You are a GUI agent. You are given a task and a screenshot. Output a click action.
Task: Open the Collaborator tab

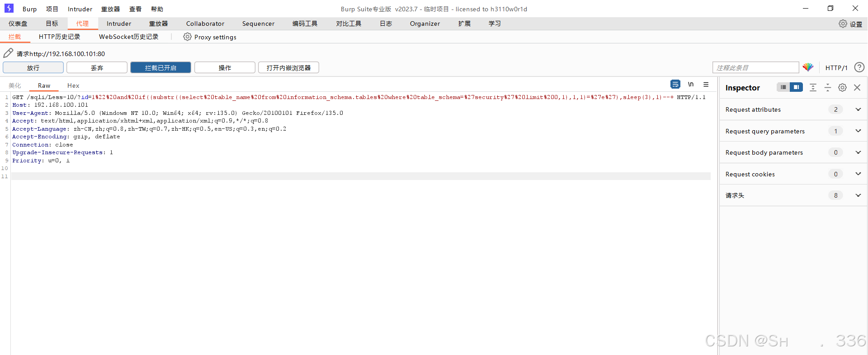[205, 24]
